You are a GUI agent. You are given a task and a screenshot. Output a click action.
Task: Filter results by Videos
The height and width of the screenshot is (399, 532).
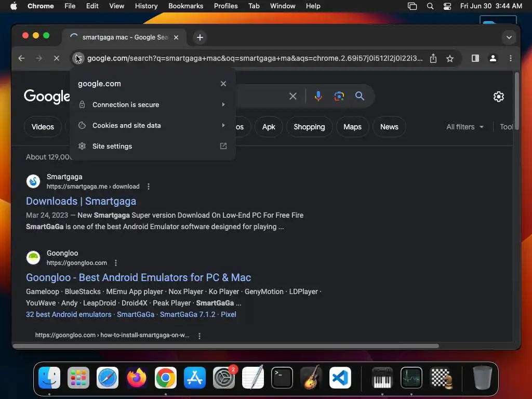point(43,127)
